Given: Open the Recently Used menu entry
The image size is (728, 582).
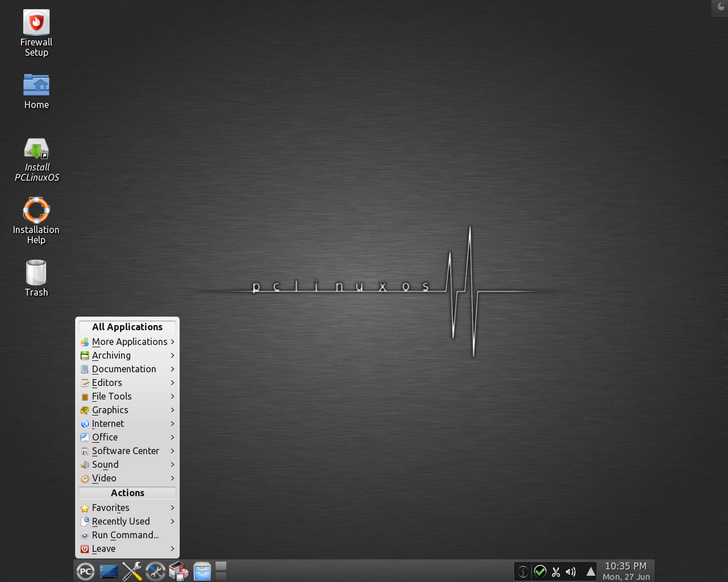Looking at the screenshot, I should tap(127, 521).
